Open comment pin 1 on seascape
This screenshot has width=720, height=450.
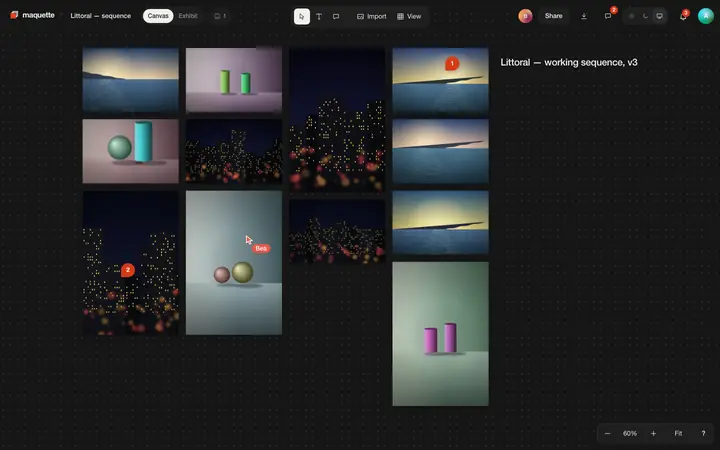[452, 63]
